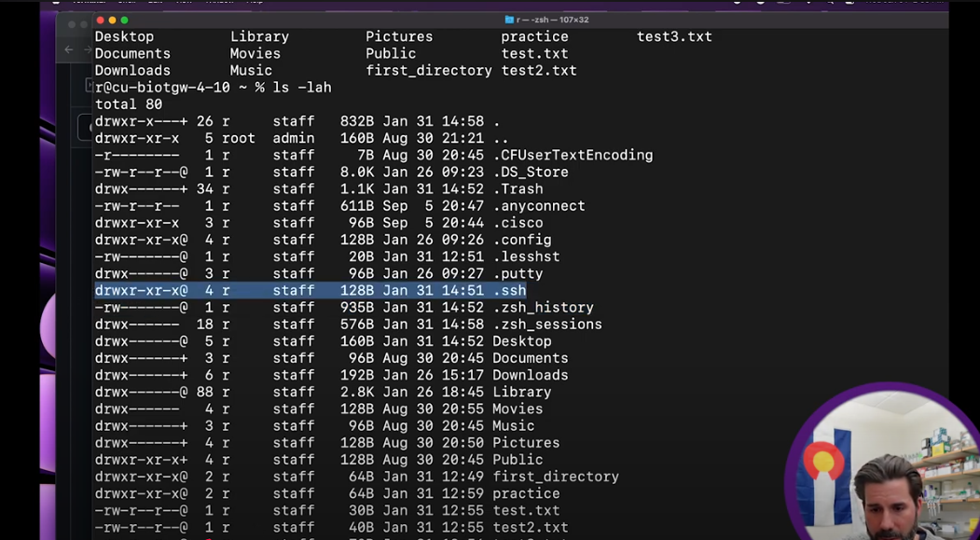Click the back arrow in the background window
The width and height of the screenshot is (980, 540).
tap(69, 49)
